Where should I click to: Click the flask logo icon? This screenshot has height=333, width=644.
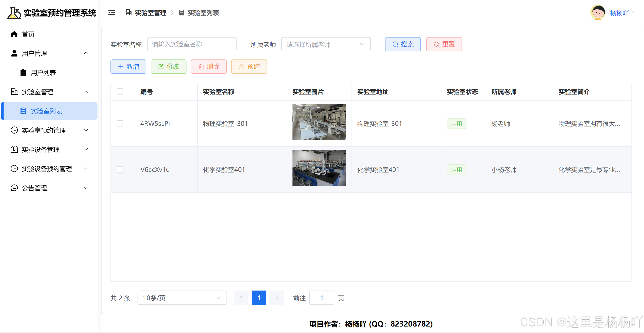point(14,13)
